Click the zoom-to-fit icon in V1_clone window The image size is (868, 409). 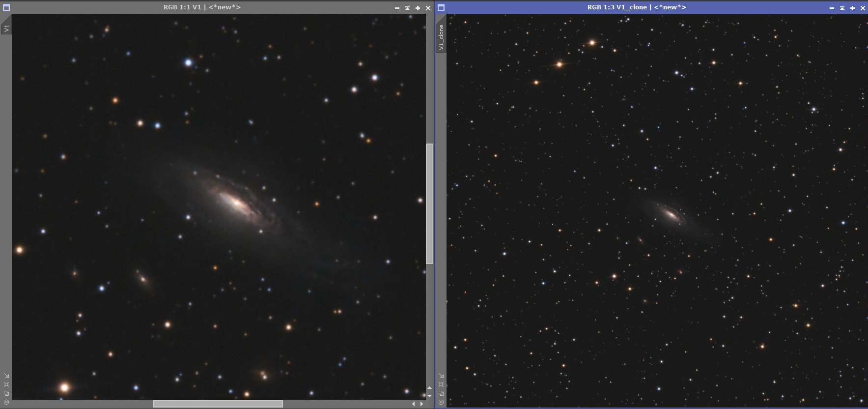point(441,384)
